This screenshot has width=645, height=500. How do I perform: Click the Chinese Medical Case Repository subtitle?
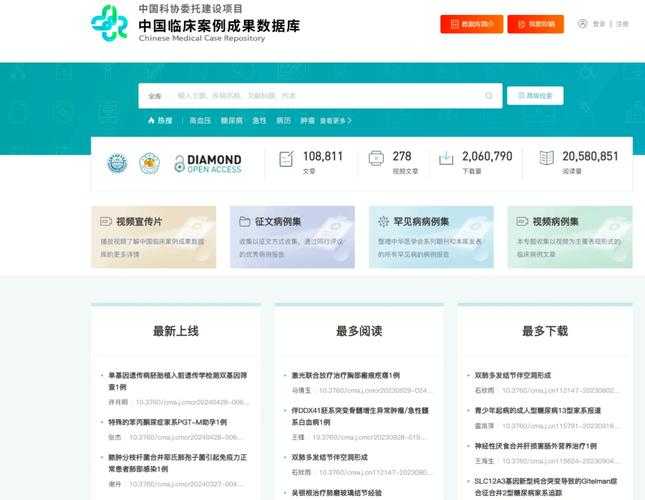(x=202, y=38)
